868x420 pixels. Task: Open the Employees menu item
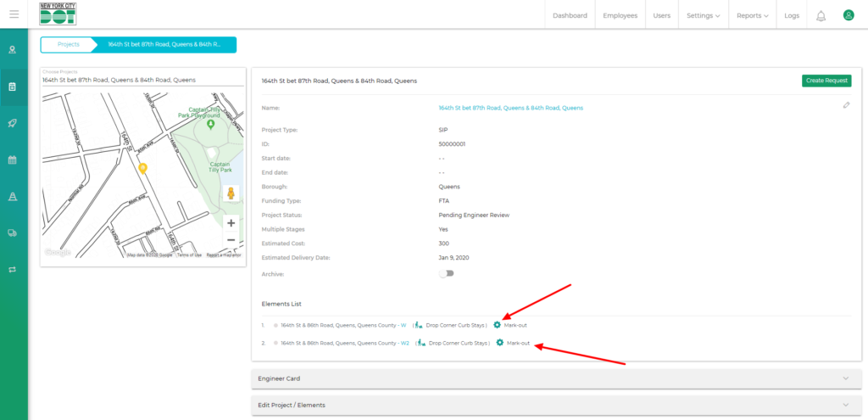click(620, 15)
